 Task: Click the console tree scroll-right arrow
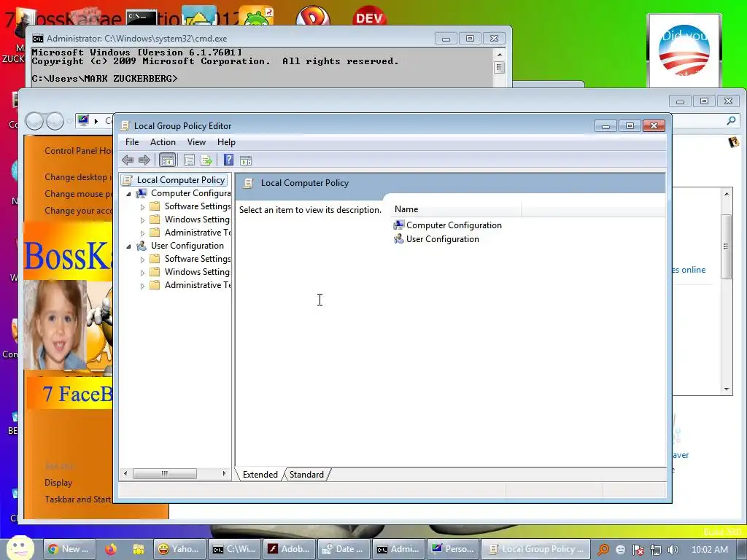tap(224, 473)
